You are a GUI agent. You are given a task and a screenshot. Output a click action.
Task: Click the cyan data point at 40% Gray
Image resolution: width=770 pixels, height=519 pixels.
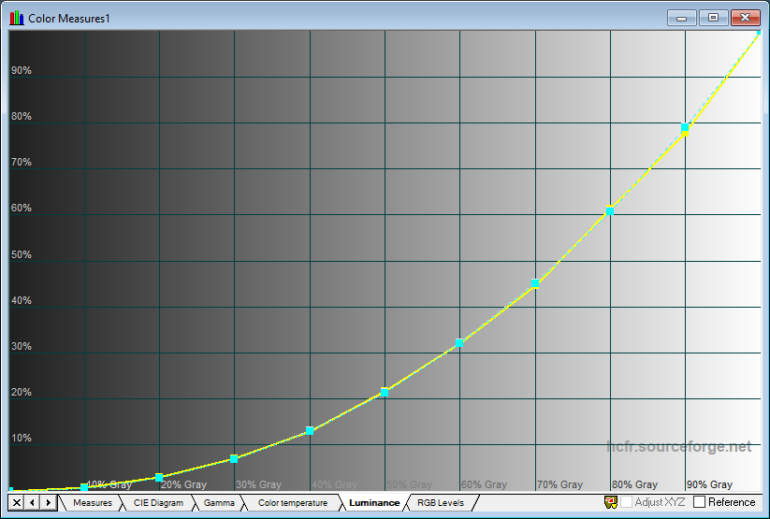310,431
